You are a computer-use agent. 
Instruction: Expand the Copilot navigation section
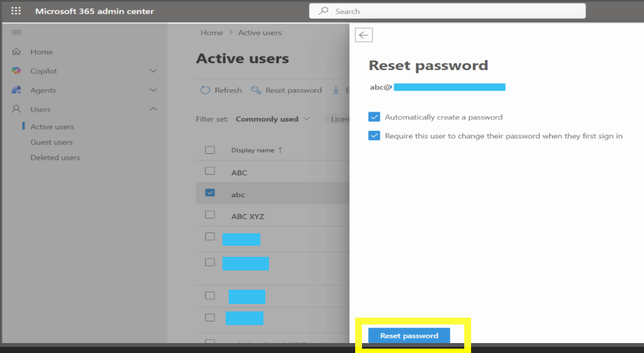pos(153,71)
